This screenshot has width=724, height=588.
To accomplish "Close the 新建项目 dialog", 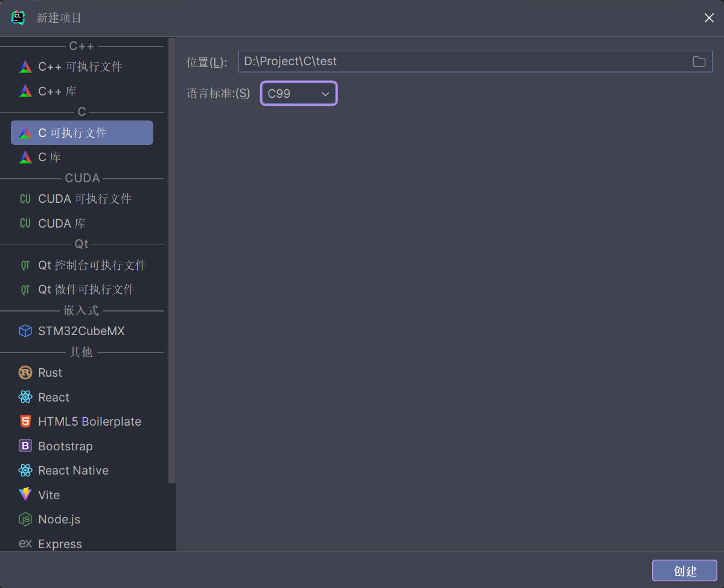I will click(709, 18).
